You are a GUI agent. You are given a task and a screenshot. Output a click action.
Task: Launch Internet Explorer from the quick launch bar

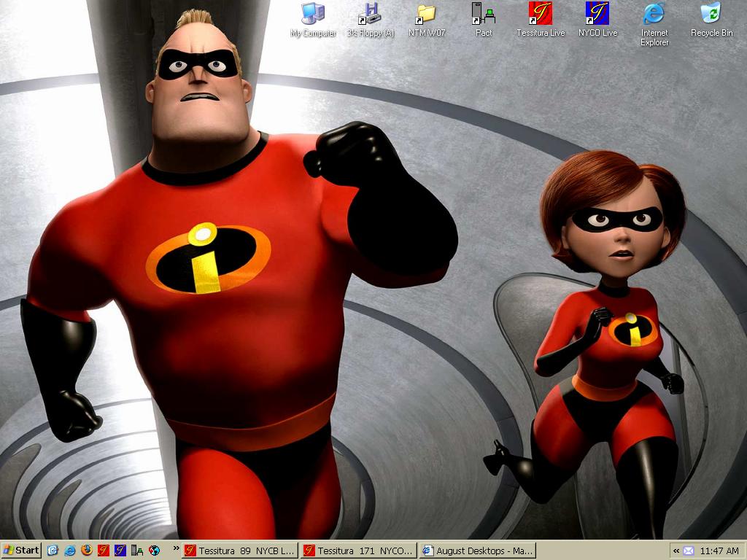coord(69,551)
